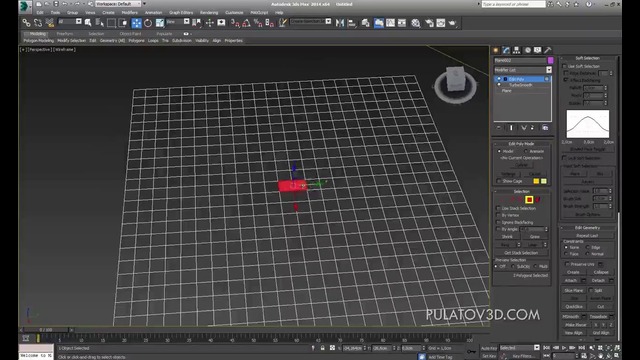640x360 pixels.
Task: Click the Repeat Last button
Action: pyautogui.click(x=587, y=236)
